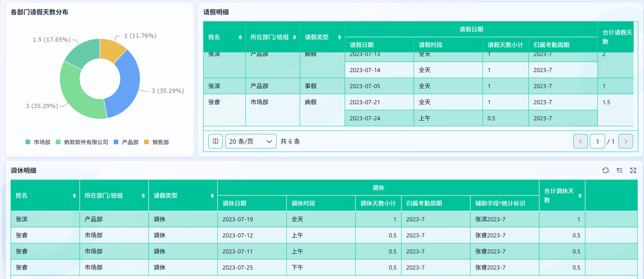Click 上午 cell in 请假明细 table
Viewport: 644px width, 279px height.
[x=448, y=118]
